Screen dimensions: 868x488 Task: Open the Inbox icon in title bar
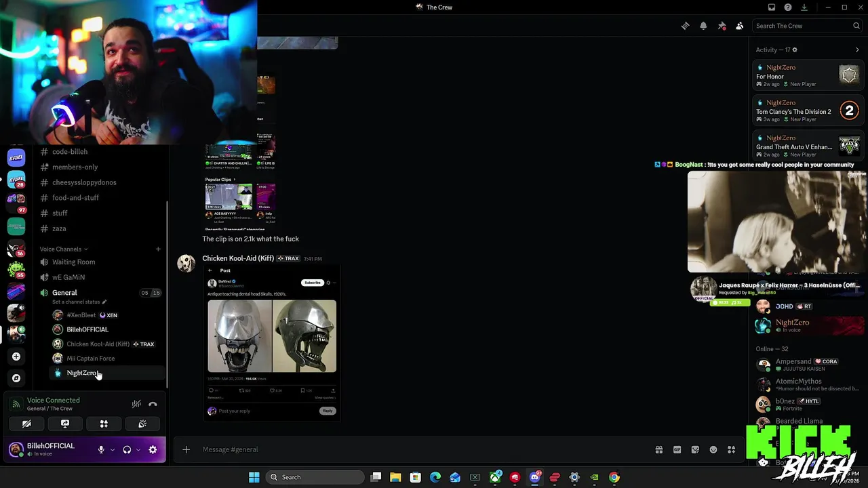point(772,7)
